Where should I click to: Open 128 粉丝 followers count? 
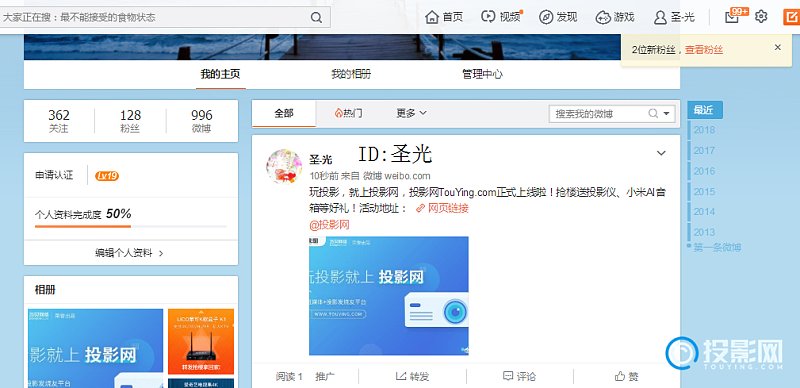pyautogui.click(x=130, y=122)
